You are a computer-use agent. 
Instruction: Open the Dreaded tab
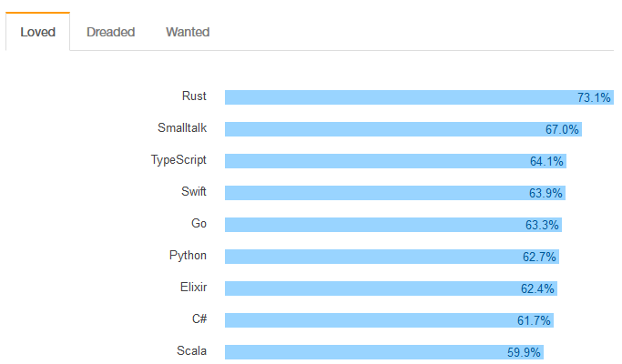(x=110, y=32)
